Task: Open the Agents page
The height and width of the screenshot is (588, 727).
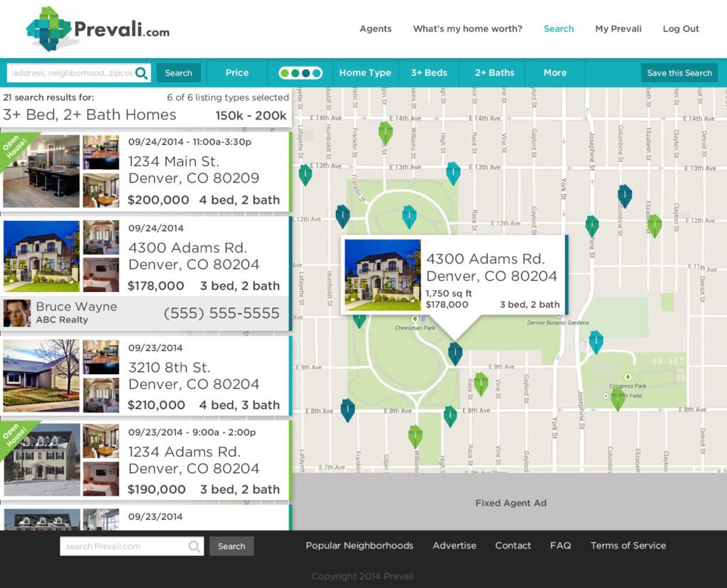Action: tap(376, 28)
